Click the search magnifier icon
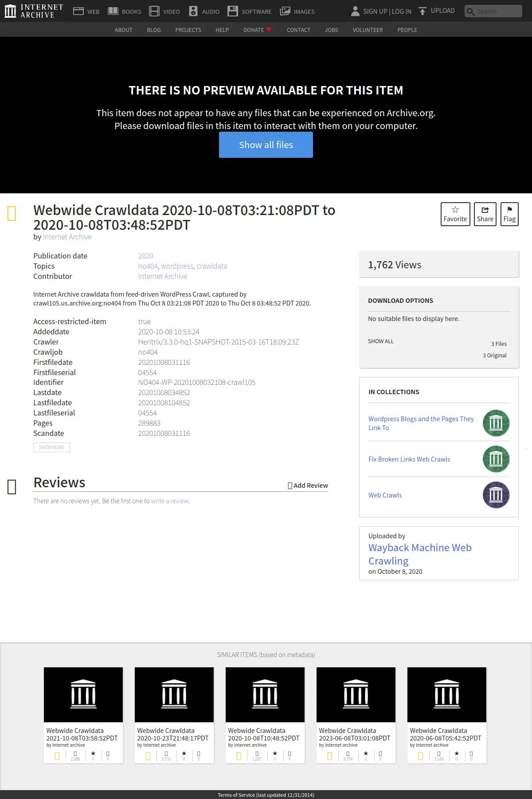The height and width of the screenshot is (799, 532). [471, 12]
